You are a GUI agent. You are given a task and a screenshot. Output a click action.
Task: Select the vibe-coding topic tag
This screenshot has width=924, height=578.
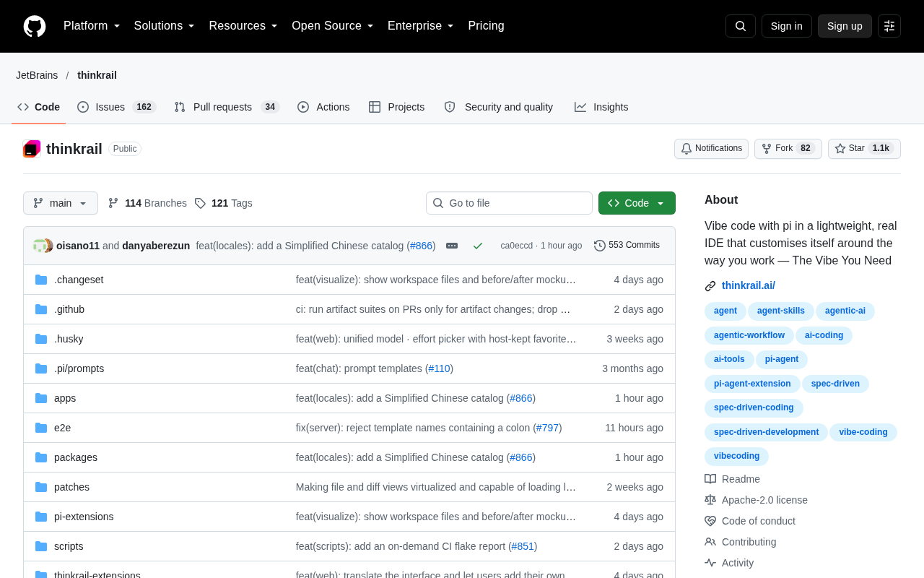863,432
